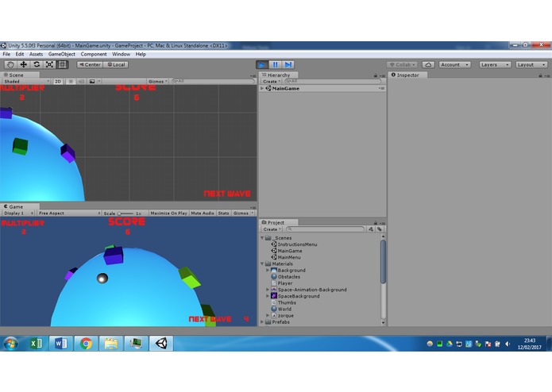Select the World material
Image resolution: width=552 pixels, height=392 pixels.
pos(281,309)
